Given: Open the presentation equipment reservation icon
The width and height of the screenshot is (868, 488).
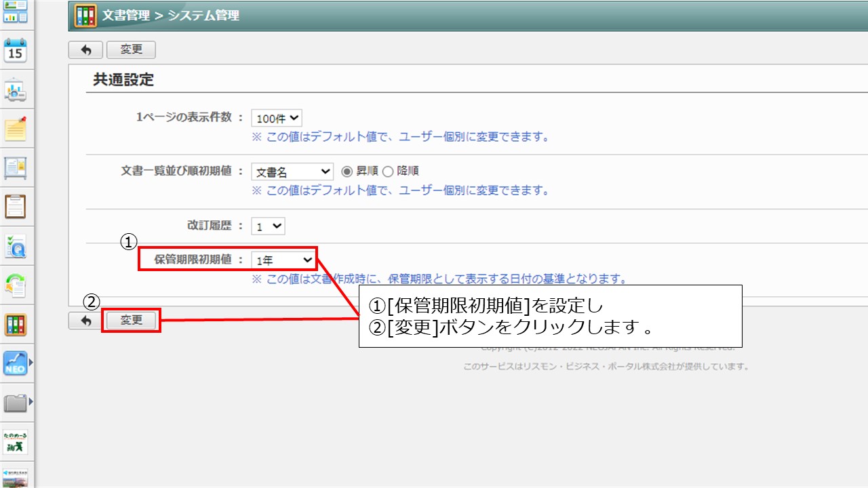Looking at the screenshot, I should (15, 90).
